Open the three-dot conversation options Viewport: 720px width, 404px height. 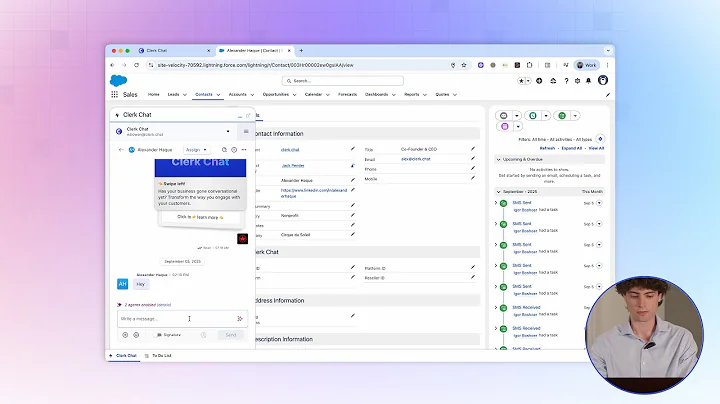244,150
